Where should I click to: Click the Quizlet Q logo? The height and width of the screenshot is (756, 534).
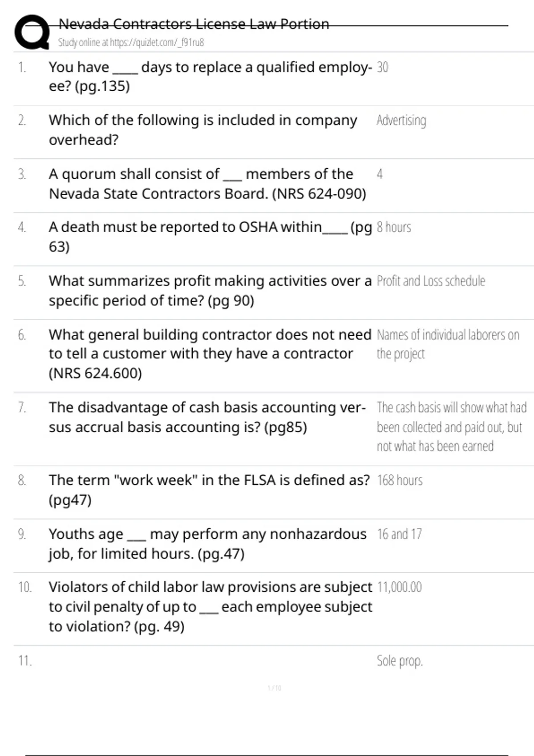[32, 32]
